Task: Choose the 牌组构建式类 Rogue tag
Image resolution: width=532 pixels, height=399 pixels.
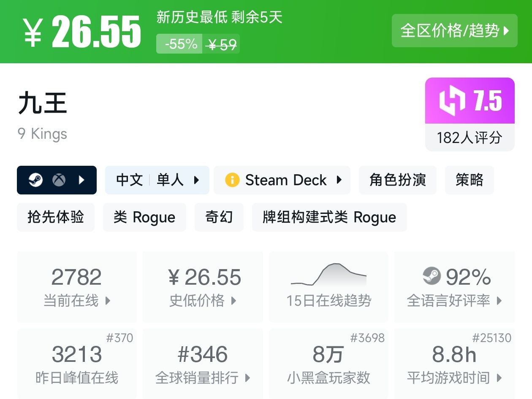Action: tap(329, 217)
